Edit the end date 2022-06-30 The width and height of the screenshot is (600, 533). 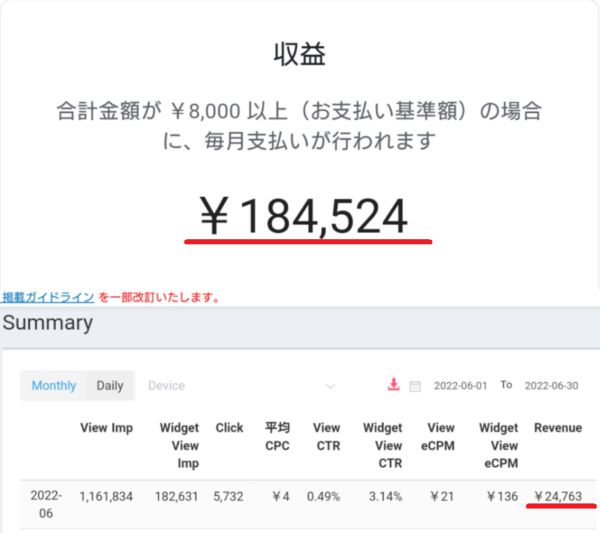click(553, 386)
